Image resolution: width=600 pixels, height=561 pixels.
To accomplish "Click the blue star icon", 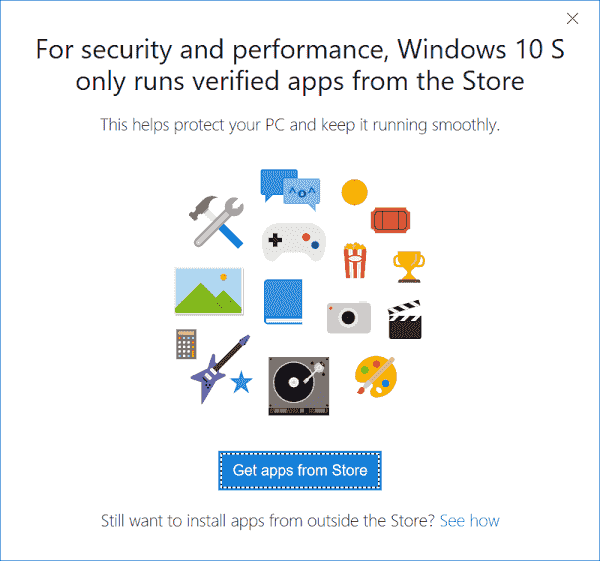I will tap(241, 381).
